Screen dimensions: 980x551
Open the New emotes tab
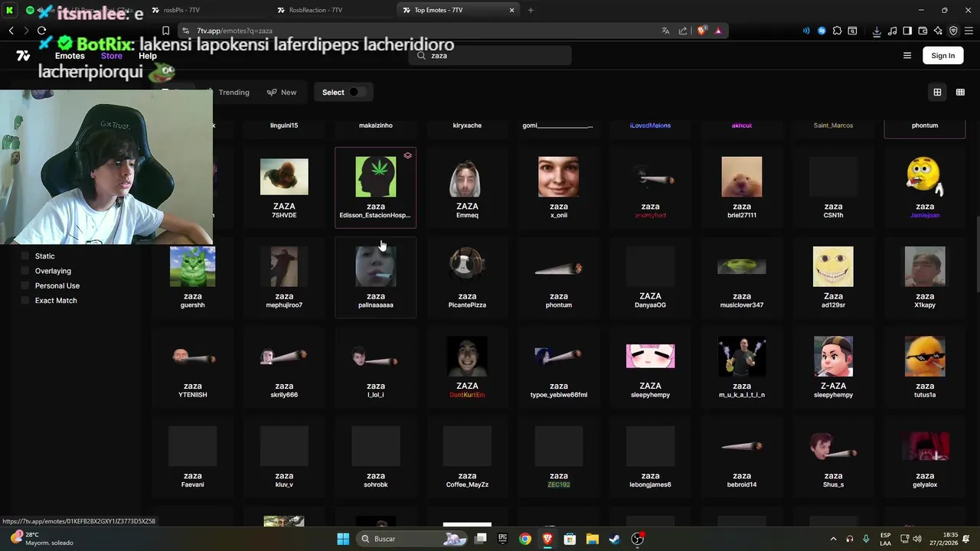tap(282, 93)
